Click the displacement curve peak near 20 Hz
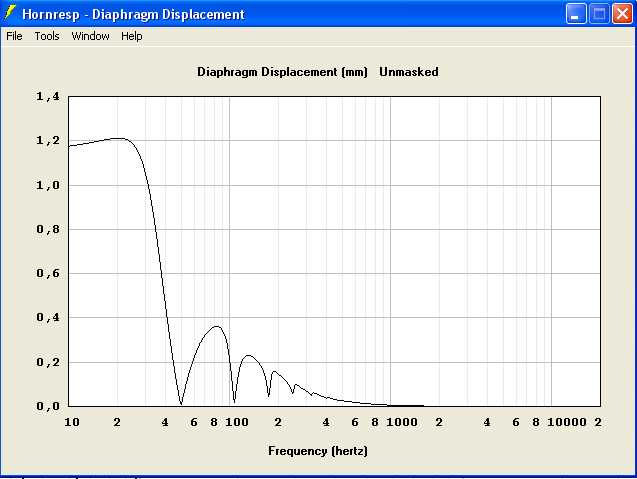 [119, 139]
